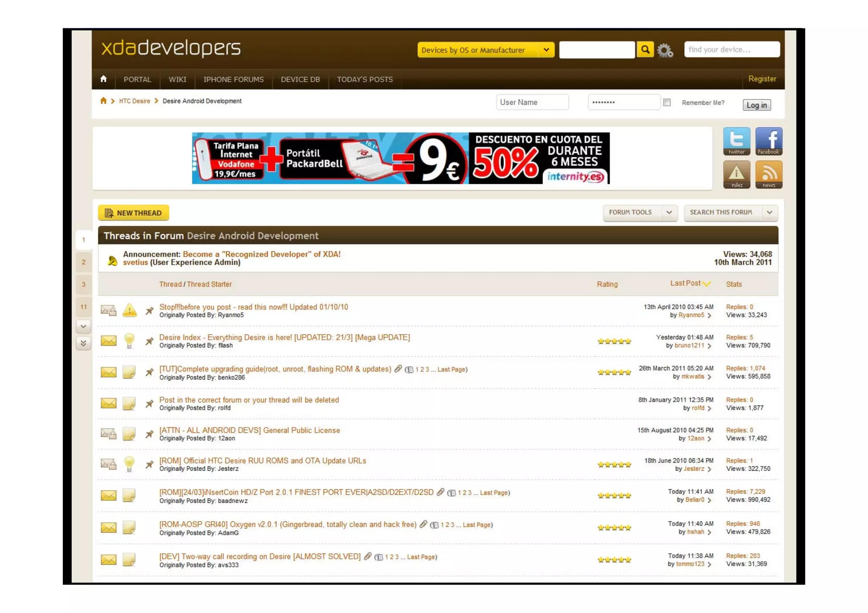Open the Recognized Developer announcement link
This screenshot has height=613, width=868.
[x=262, y=254]
